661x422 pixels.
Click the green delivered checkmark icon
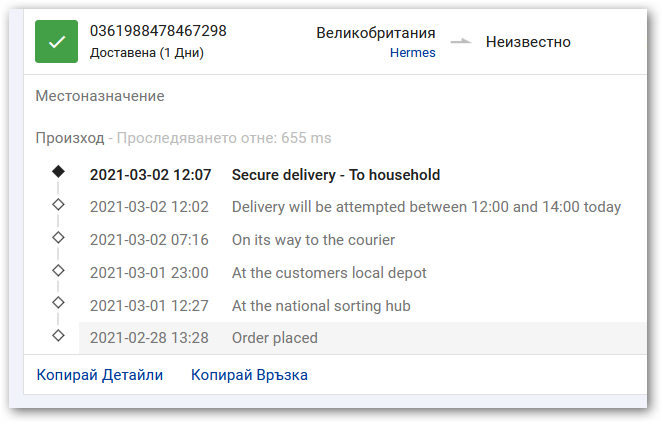coord(56,42)
